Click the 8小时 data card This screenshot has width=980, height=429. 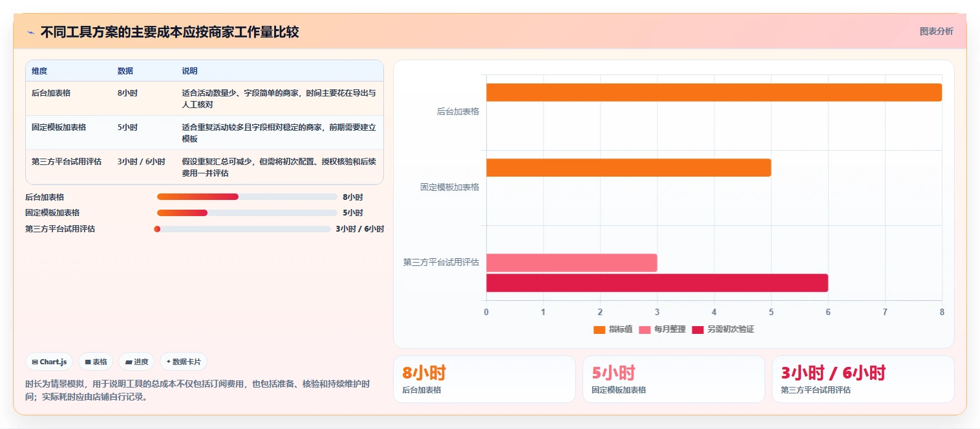[x=484, y=379]
